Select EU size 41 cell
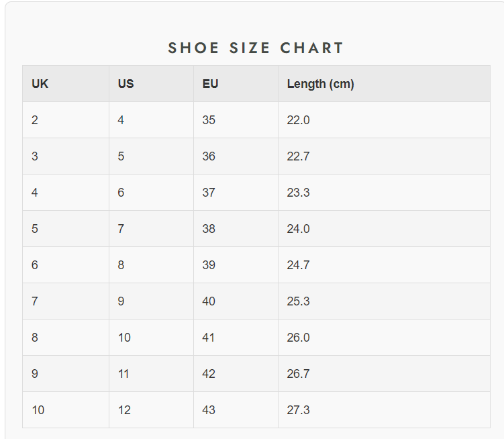 tap(209, 338)
